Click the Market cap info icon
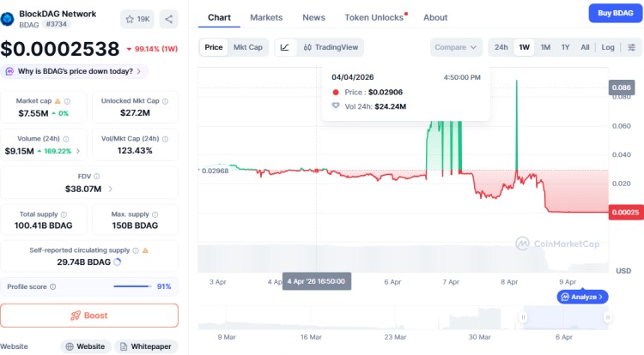The width and height of the screenshot is (644, 355). pyautogui.click(x=68, y=101)
